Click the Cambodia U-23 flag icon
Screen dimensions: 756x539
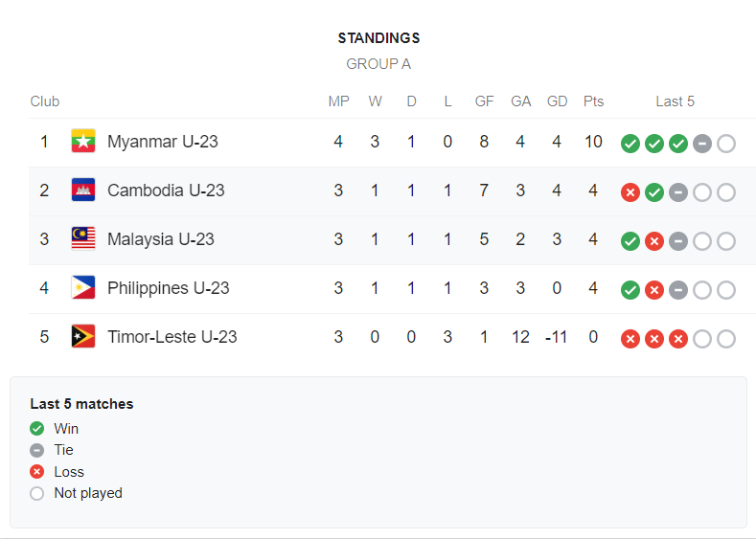click(83, 190)
